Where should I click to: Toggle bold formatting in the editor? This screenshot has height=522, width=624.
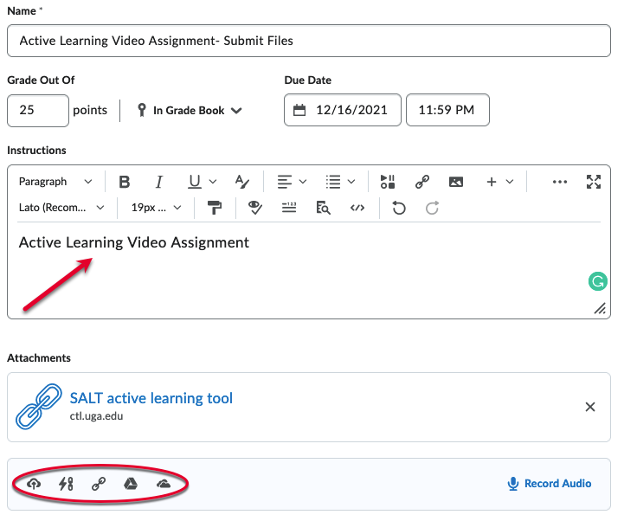click(x=125, y=182)
